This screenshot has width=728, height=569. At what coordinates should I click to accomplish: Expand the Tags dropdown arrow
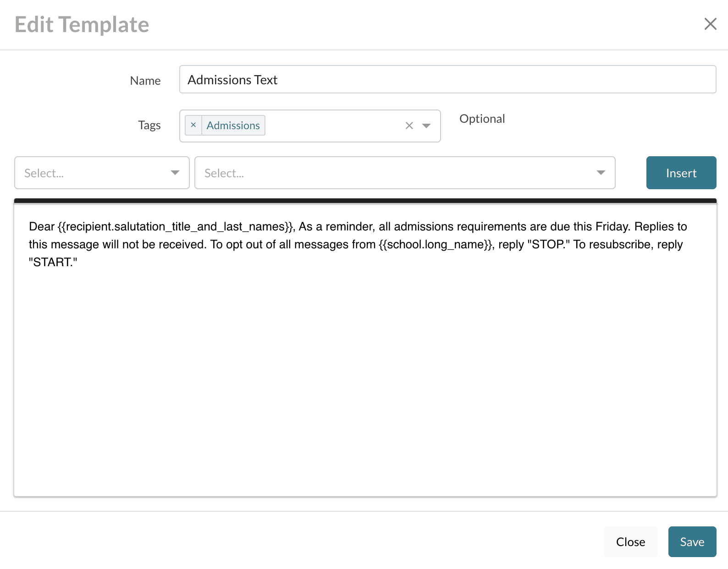coord(426,126)
